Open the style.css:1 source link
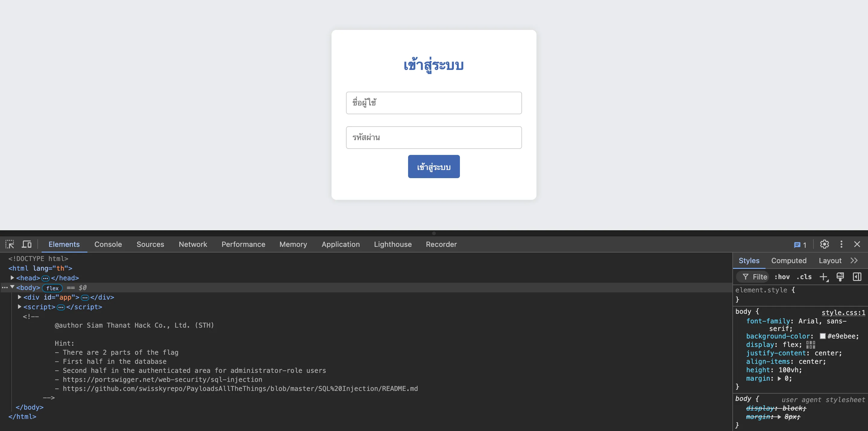 (843, 313)
